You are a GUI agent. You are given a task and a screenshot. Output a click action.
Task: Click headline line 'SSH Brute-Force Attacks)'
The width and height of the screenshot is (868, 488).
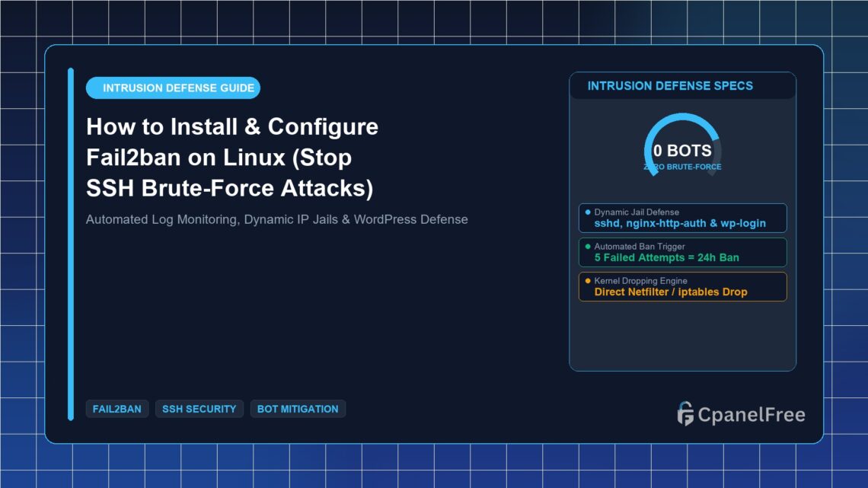[x=230, y=188]
